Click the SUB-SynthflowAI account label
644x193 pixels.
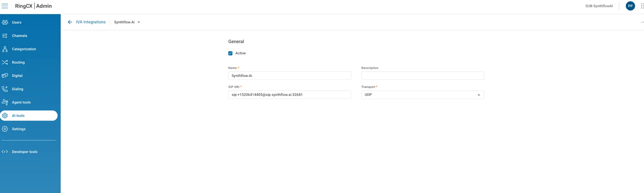point(599,6)
